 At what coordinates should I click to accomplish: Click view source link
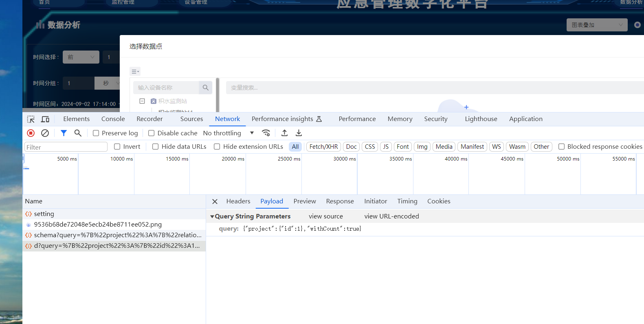tap(326, 216)
